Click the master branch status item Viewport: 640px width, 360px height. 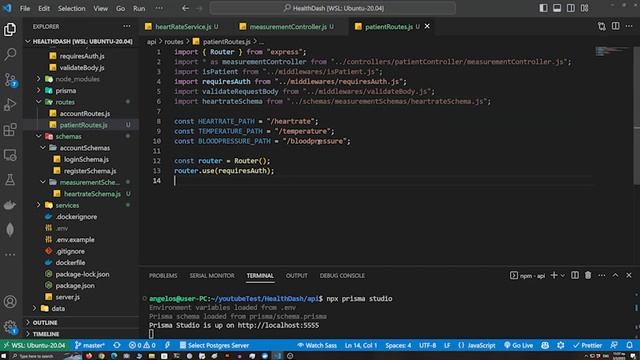point(89,345)
